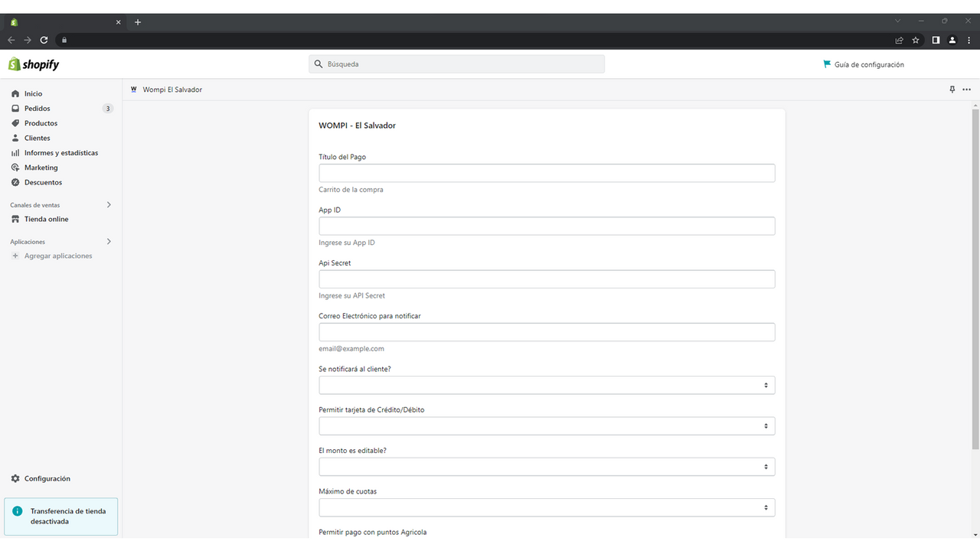Click the browser back arrow

(x=11, y=40)
